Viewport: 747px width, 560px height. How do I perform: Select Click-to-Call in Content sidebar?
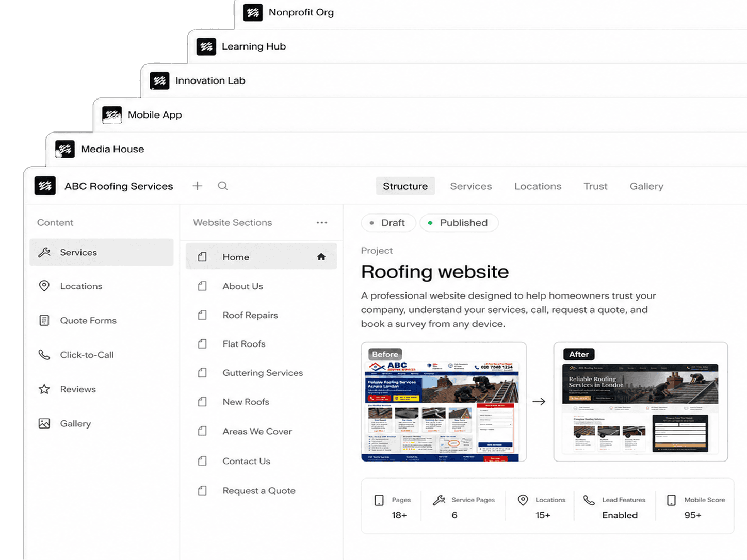[102, 355]
